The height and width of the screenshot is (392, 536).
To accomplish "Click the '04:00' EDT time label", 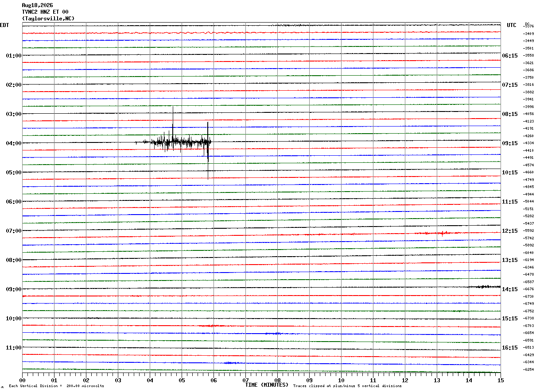I will 13,143.
